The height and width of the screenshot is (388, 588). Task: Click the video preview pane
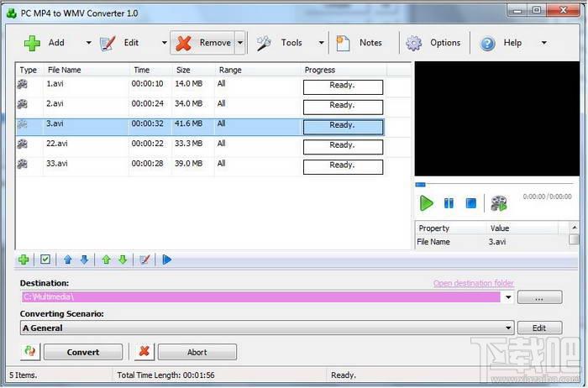tap(497, 119)
